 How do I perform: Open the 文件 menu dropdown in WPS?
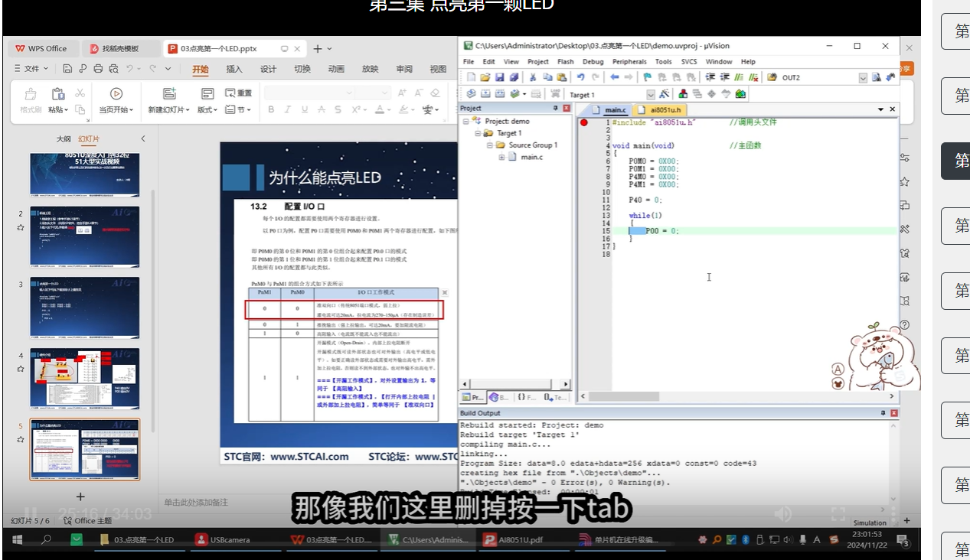pyautogui.click(x=31, y=69)
